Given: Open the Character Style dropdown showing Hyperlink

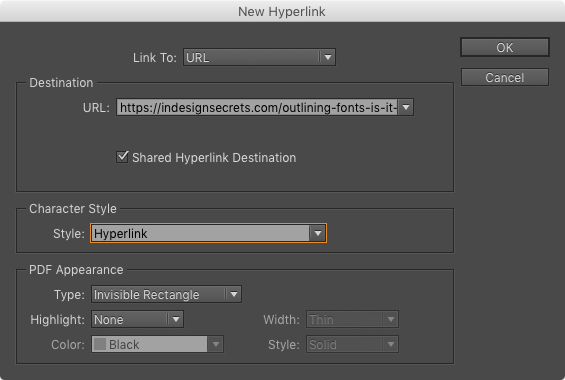Looking at the screenshot, I should point(208,233).
